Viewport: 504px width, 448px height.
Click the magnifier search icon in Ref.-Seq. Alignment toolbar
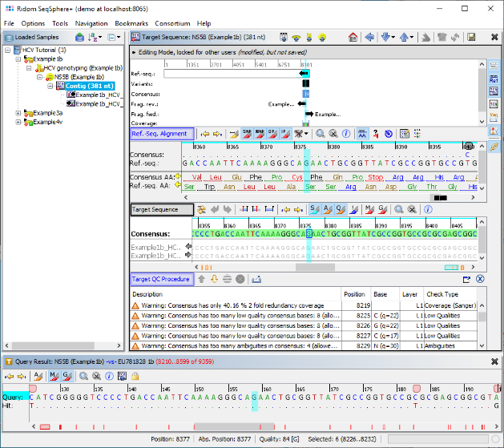321,134
